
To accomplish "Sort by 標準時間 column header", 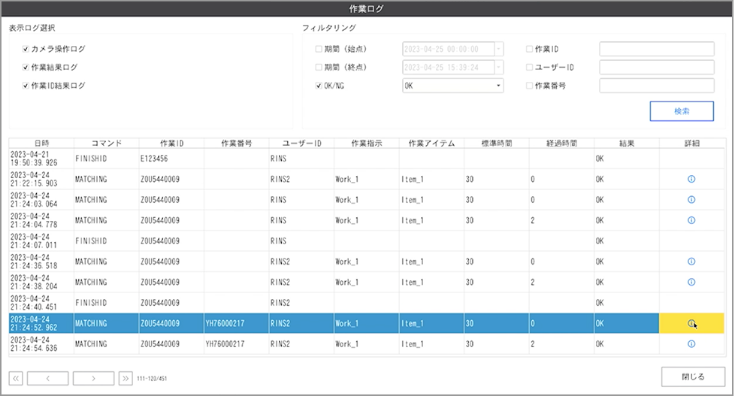I will (497, 143).
